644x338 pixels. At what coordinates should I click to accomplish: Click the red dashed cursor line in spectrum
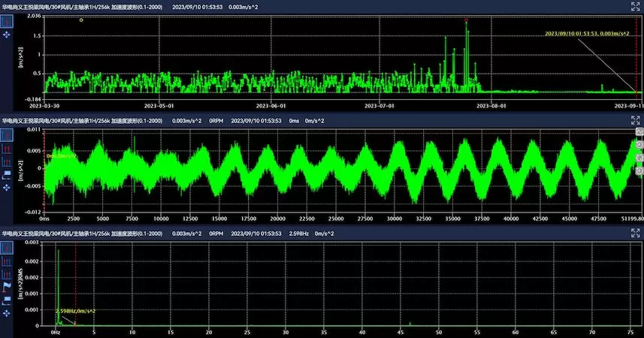coord(76,278)
